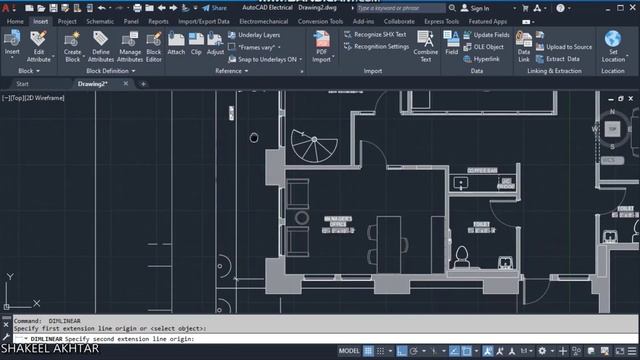Screen dimensions: 640x360
Task: Open the Autodesk App Store cart icon
Action: (x=525, y=8)
